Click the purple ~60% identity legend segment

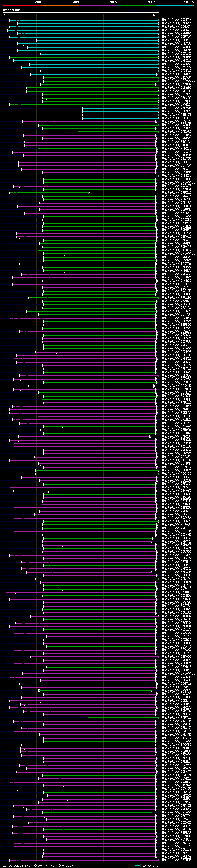[x=98, y=6]
